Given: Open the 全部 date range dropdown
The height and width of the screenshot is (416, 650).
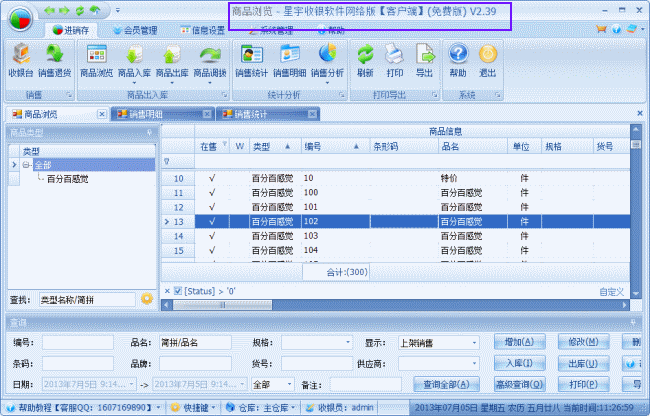Looking at the screenshot, I should 289,385.
